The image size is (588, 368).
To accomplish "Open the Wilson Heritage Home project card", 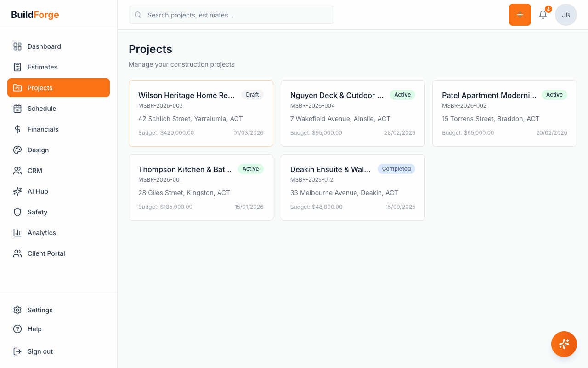I will (x=201, y=113).
